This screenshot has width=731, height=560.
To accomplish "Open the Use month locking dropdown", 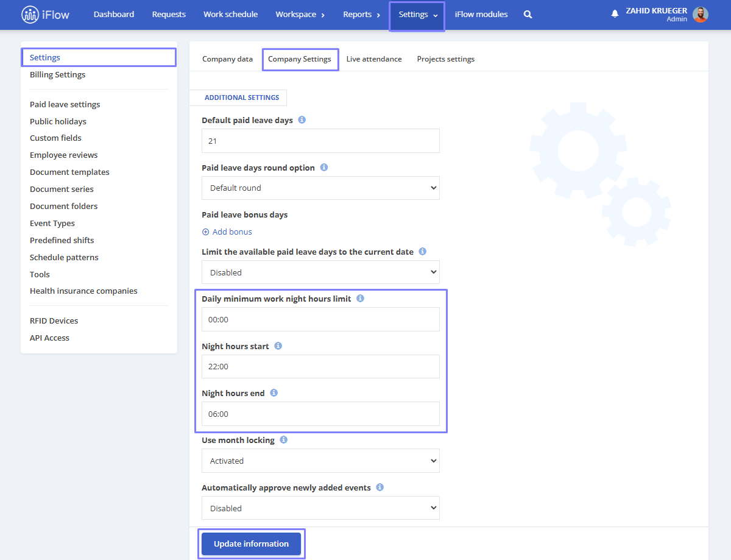I will (320, 461).
